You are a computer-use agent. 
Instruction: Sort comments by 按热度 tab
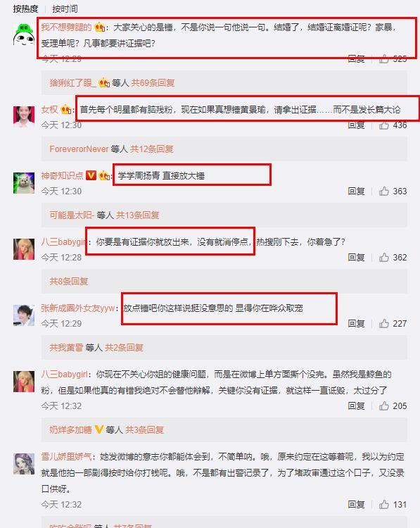[x=25, y=8]
